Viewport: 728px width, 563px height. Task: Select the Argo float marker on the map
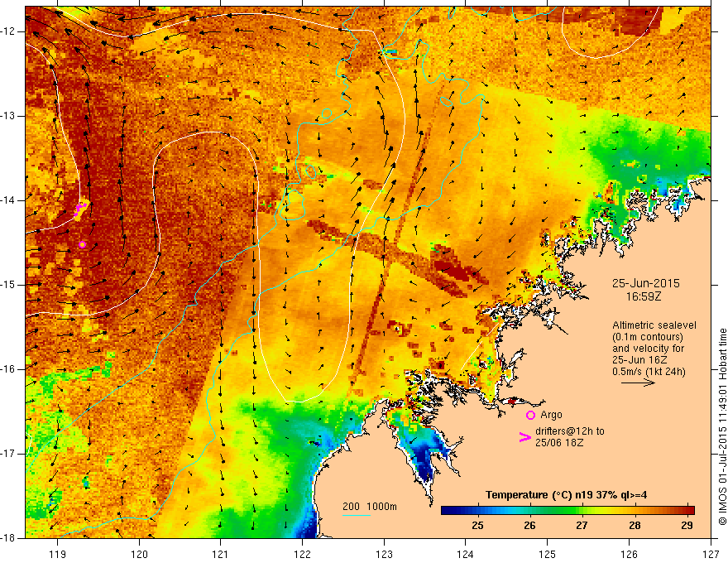[82, 245]
